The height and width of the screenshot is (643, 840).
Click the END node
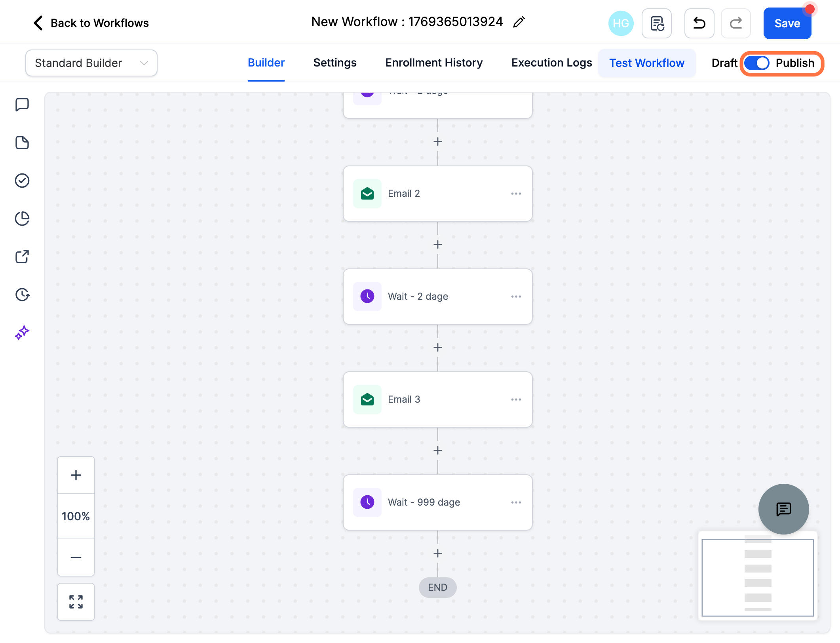pyautogui.click(x=438, y=588)
